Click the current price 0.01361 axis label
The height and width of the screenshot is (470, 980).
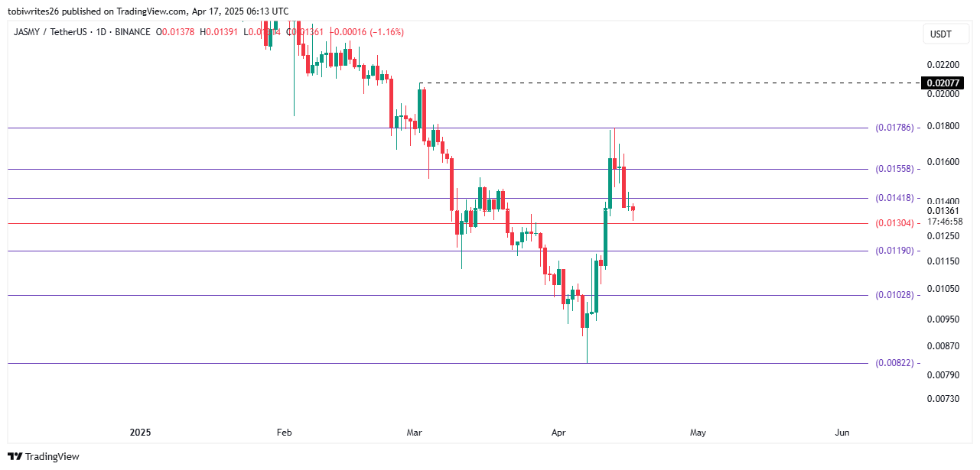[x=942, y=211]
